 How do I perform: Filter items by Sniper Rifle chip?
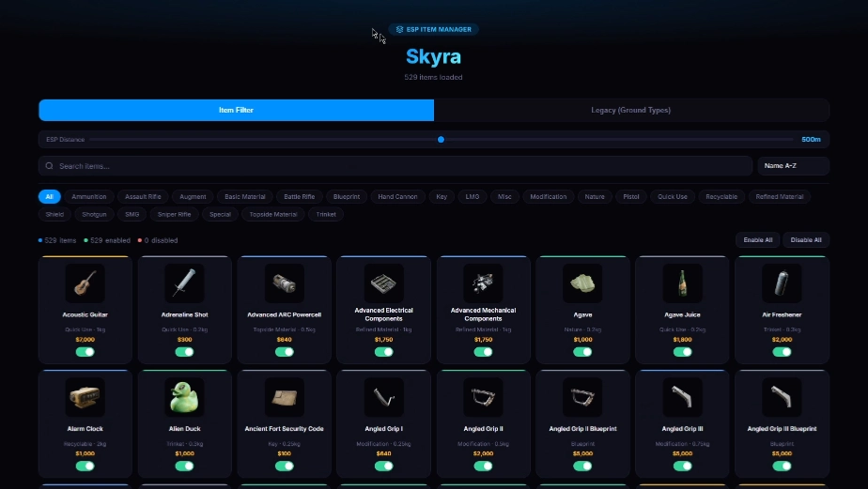point(174,214)
